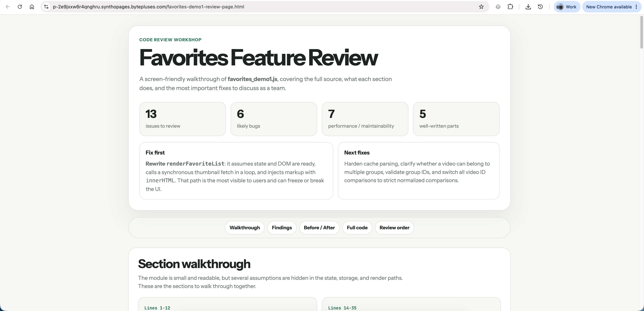Click the 7 performance / maintainability card
Image resolution: width=644 pixels, height=311 pixels.
pos(365,119)
